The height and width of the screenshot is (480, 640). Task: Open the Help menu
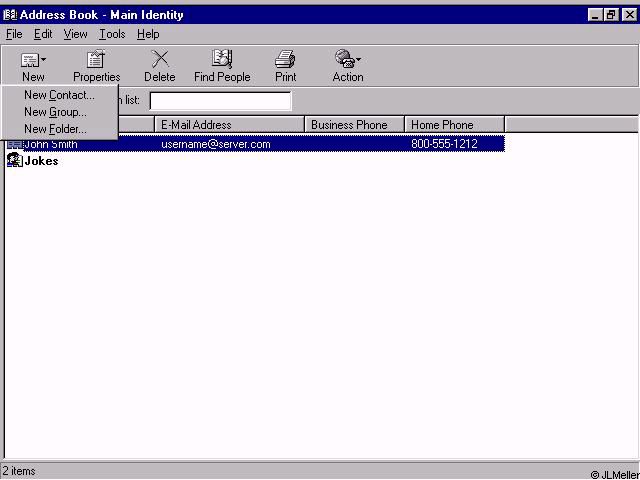148,34
